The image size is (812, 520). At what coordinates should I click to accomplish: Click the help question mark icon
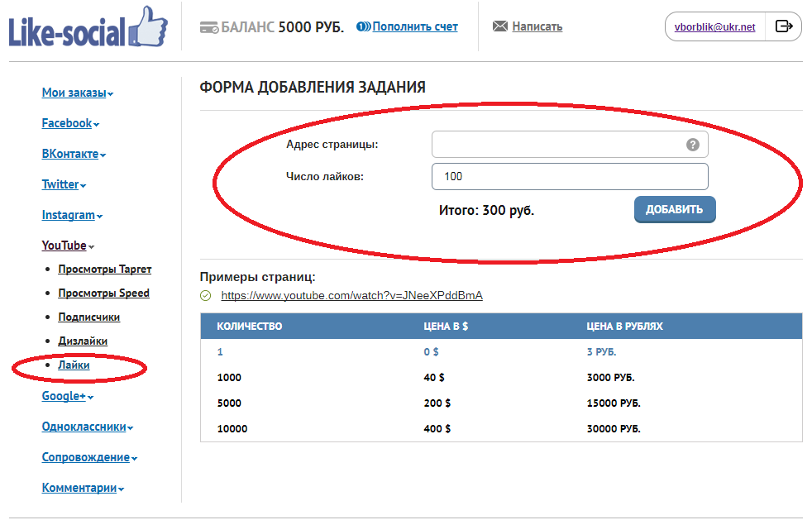(x=692, y=145)
